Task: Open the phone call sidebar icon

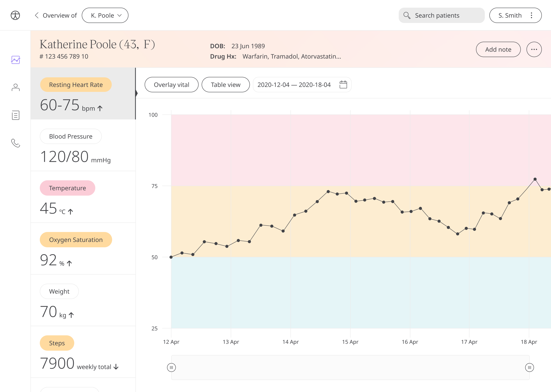Action: [x=16, y=143]
